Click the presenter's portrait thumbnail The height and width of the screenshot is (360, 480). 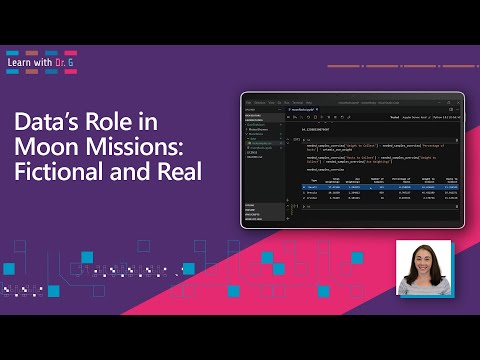pos(423,268)
